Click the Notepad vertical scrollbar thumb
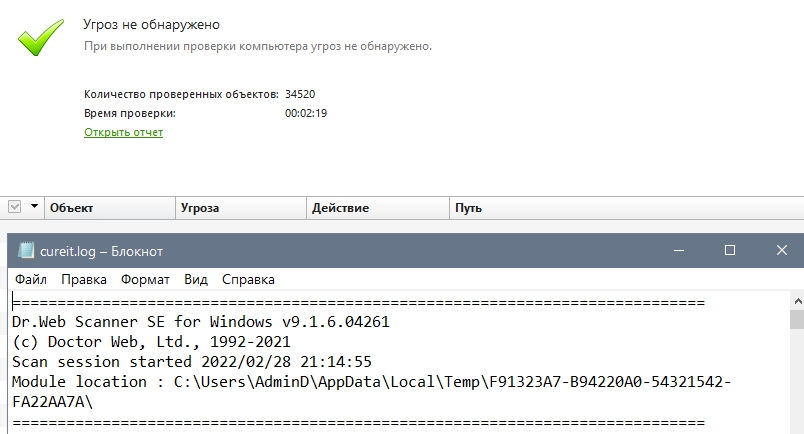The image size is (804, 434). [x=797, y=319]
